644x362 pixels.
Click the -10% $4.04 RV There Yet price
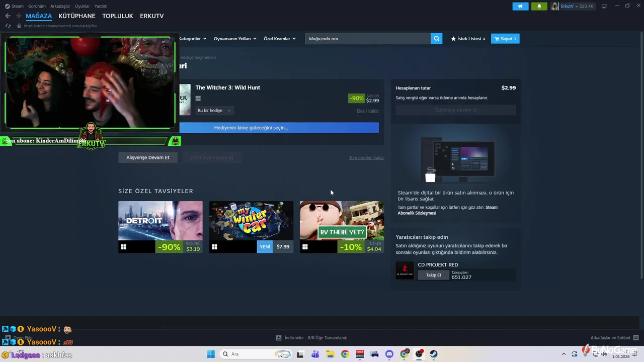360,247
